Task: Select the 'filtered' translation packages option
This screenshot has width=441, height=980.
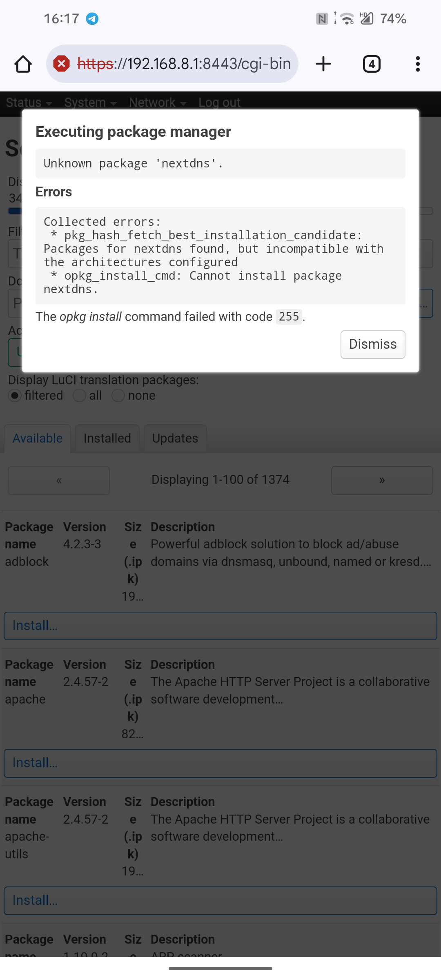Action: [x=15, y=396]
